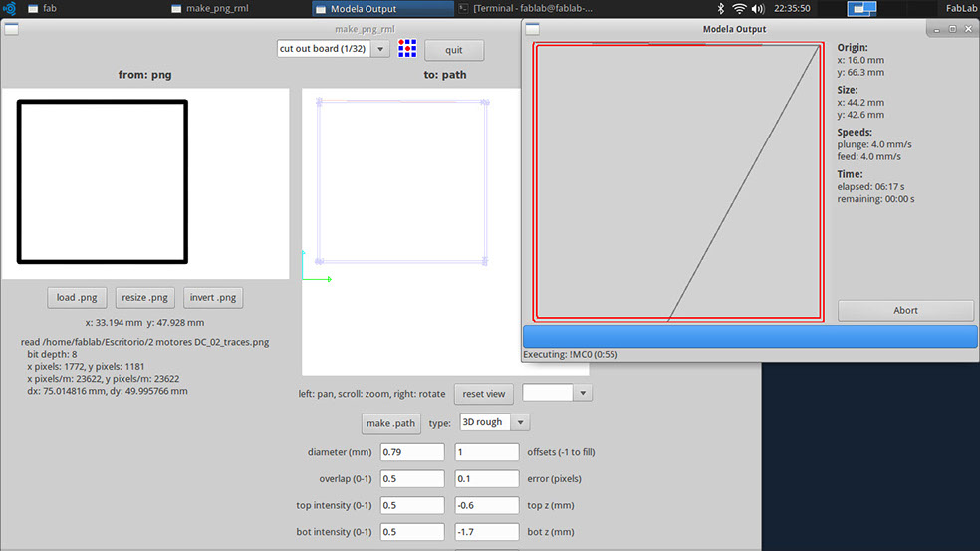Click the top intensity (0-1) field
The image size is (980, 551).
pos(412,505)
